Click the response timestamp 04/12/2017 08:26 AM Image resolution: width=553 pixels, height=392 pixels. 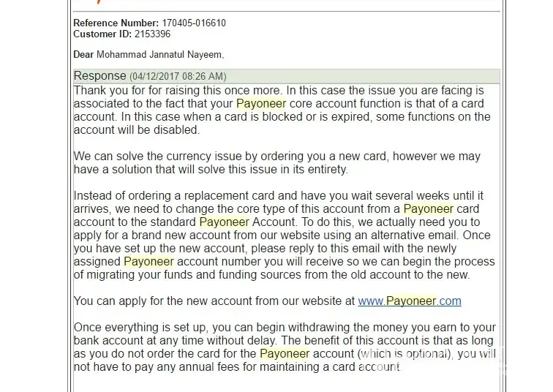[178, 77]
